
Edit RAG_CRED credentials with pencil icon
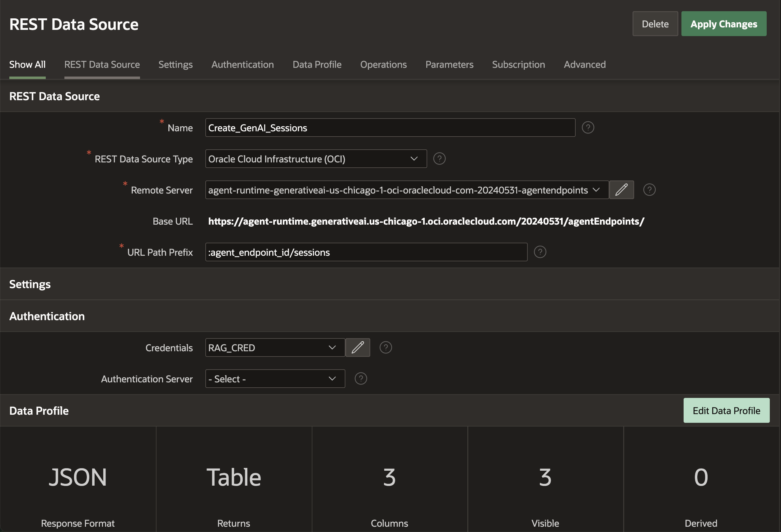tap(358, 348)
